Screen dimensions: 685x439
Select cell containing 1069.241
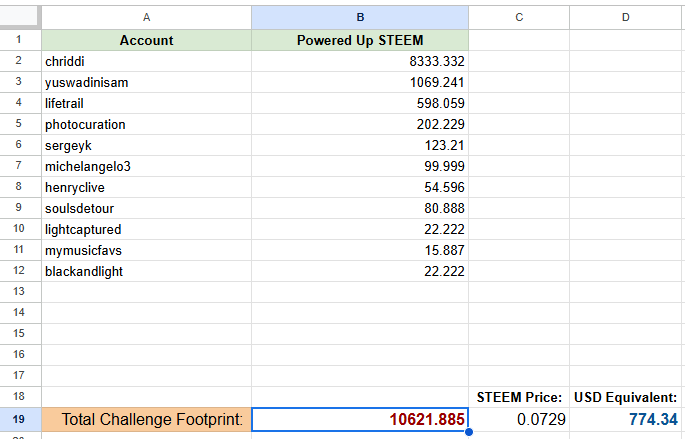pos(359,82)
